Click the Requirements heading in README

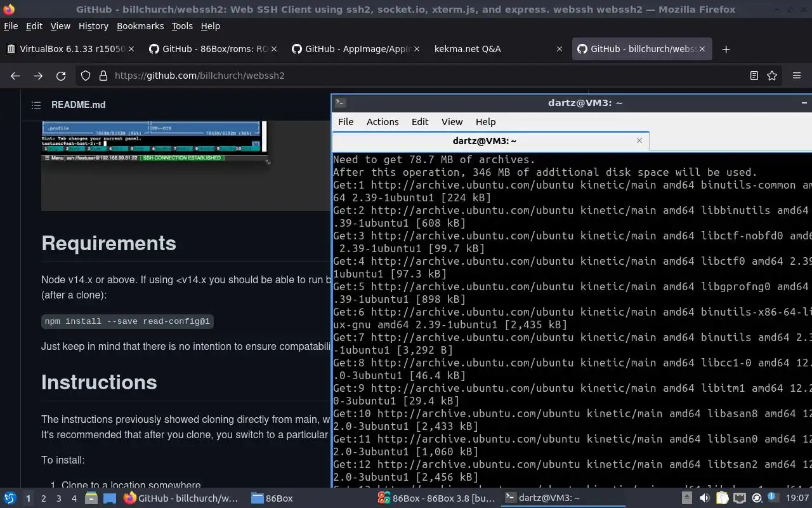[x=108, y=243]
